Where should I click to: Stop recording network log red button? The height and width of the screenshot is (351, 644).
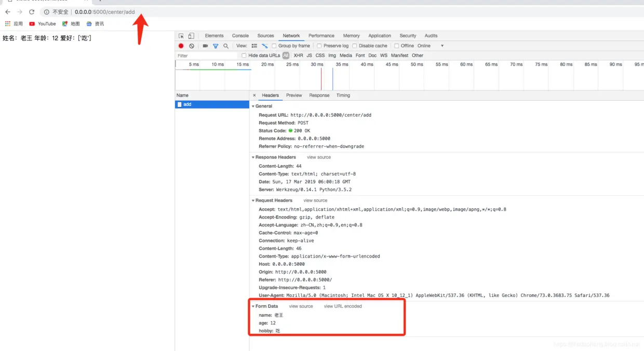pos(181,46)
